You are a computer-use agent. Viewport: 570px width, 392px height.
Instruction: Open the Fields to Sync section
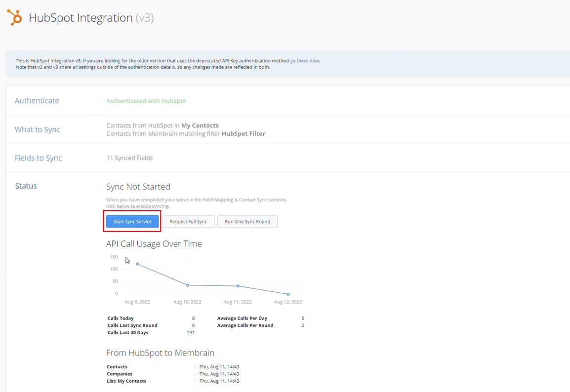pyautogui.click(x=38, y=158)
